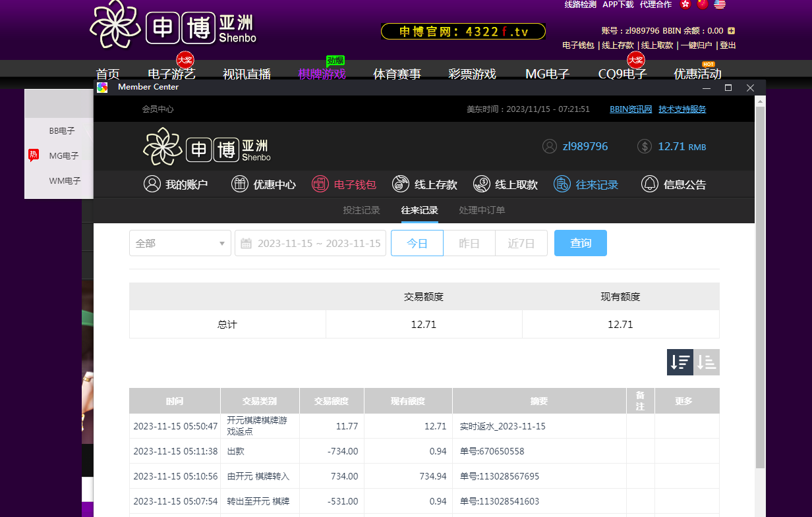Viewport: 812px width, 517px height.
Task: Click the 线上取款 icon in Member Center navigation
Action: click(x=482, y=184)
